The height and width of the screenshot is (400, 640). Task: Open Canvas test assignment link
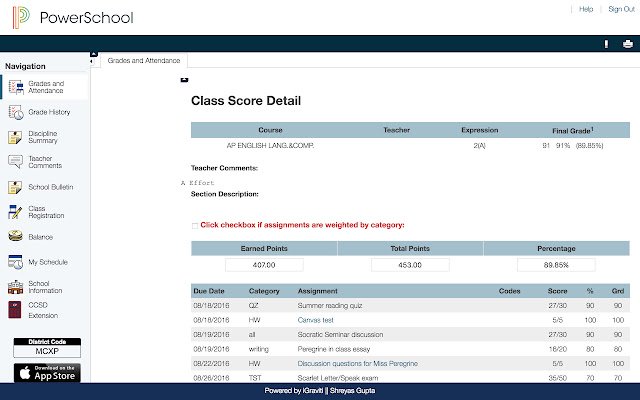click(316, 320)
